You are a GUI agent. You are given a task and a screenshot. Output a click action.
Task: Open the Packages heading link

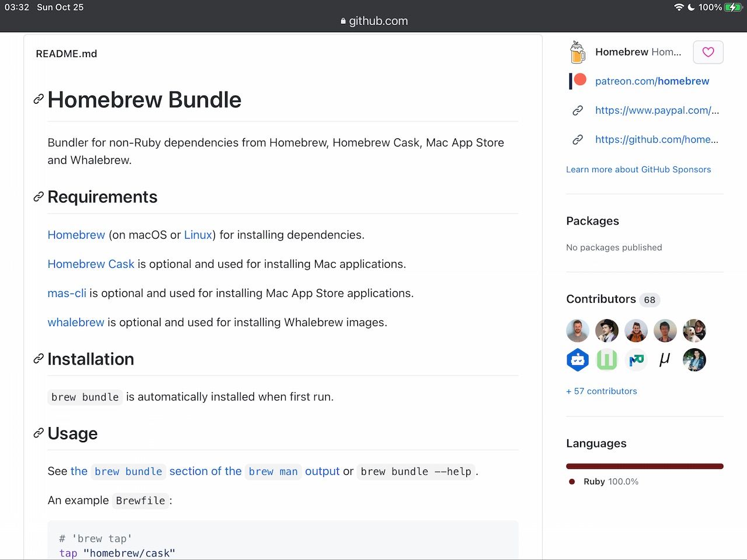pyautogui.click(x=592, y=220)
